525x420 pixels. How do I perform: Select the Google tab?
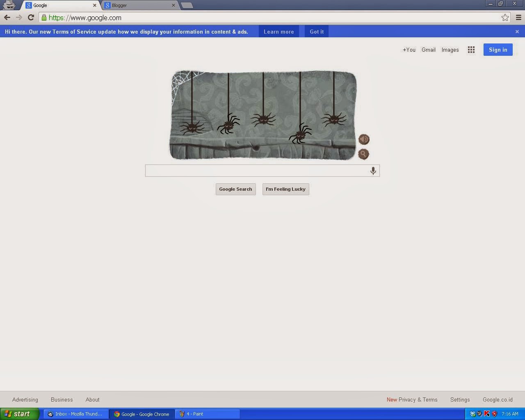[61, 5]
